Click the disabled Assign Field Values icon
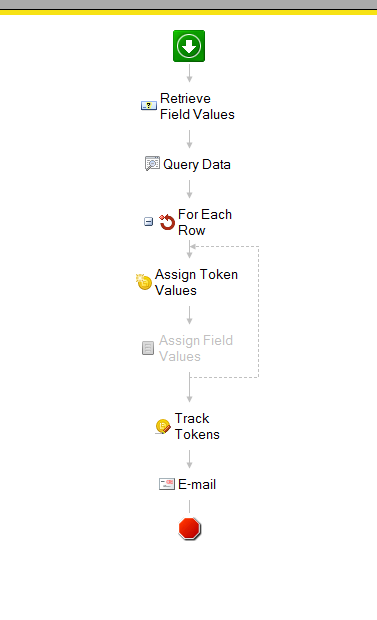 [x=148, y=348]
